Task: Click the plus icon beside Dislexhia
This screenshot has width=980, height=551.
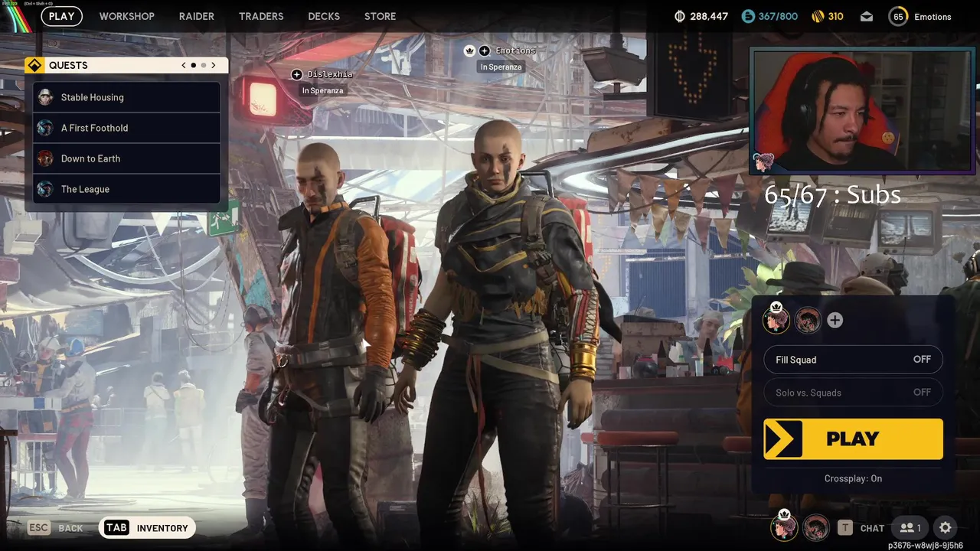Action: pyautogui.click(x=297, y=74)
